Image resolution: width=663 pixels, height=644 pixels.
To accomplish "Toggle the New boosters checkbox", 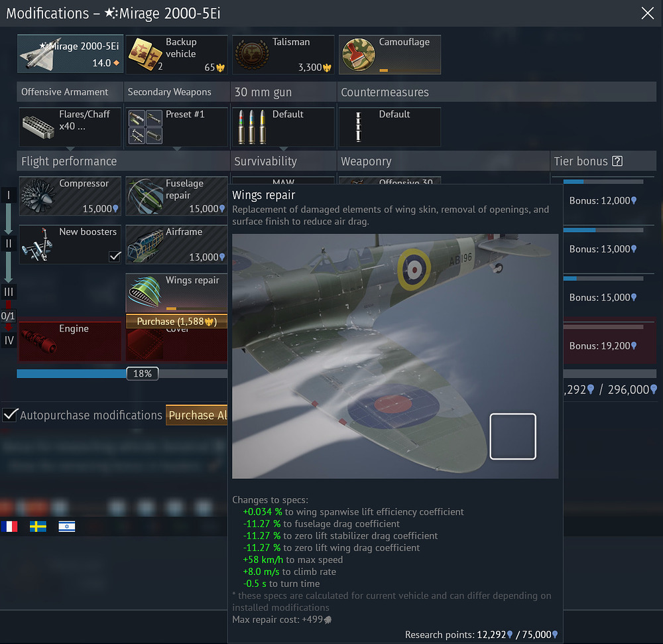I will coord(115,256).
